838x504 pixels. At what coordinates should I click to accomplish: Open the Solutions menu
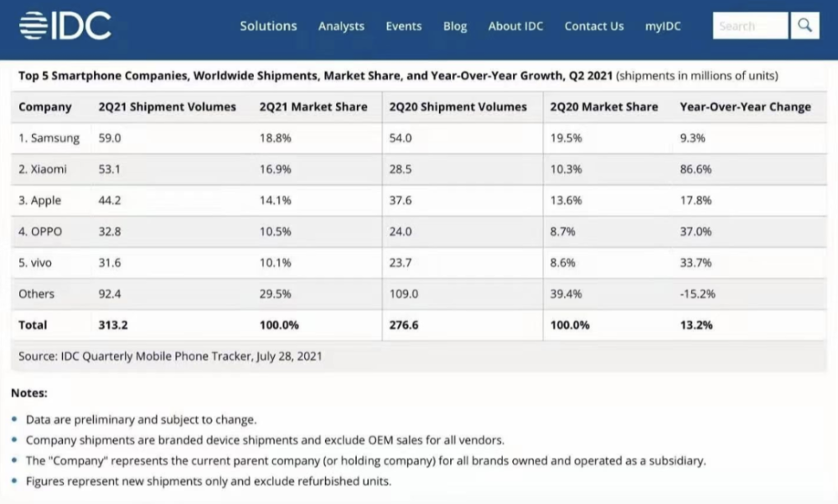click(x=268, y=26)
